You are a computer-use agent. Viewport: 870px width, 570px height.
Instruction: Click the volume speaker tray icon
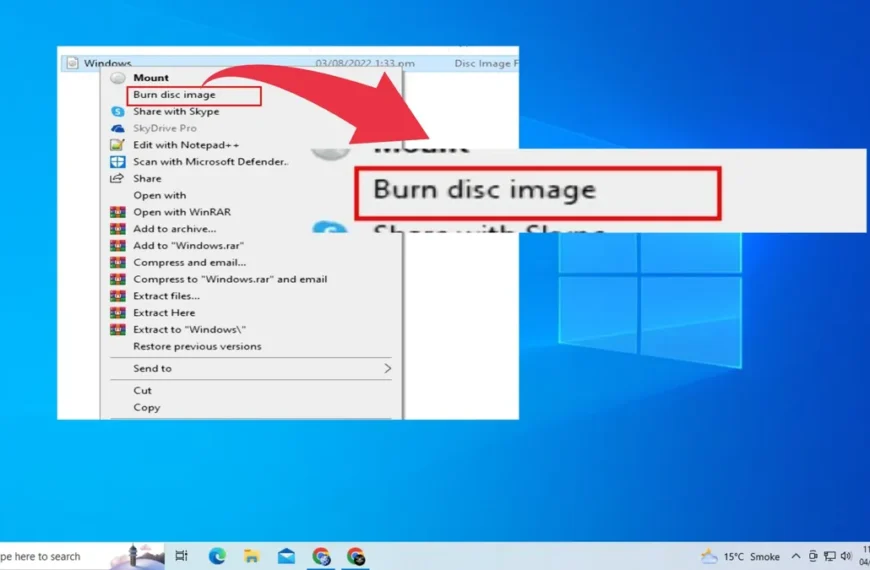(x=846, y=556)
